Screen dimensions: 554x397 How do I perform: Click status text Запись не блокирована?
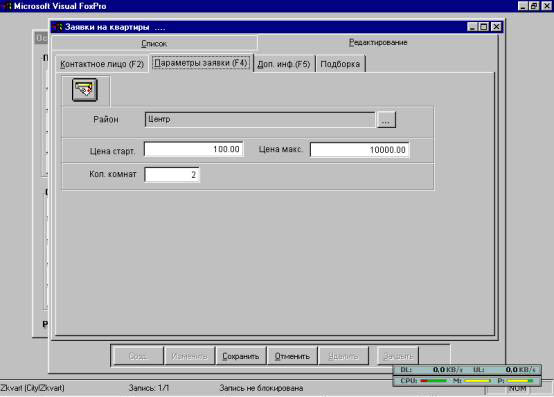(x=261, y=388)
